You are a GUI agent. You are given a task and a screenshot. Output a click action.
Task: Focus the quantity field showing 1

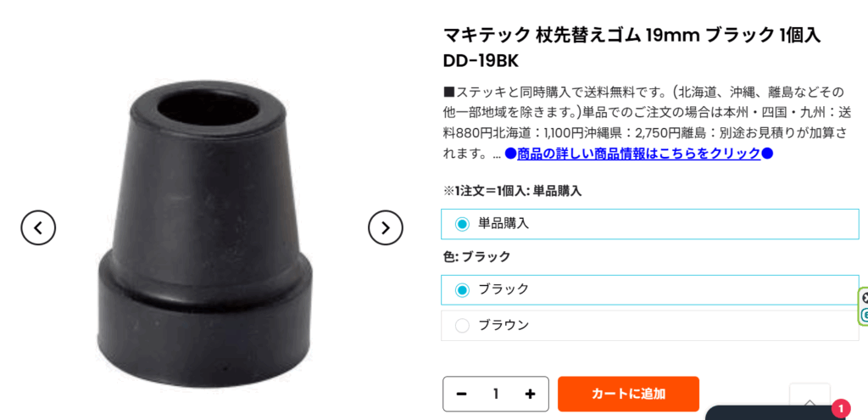tap(495, 394)
